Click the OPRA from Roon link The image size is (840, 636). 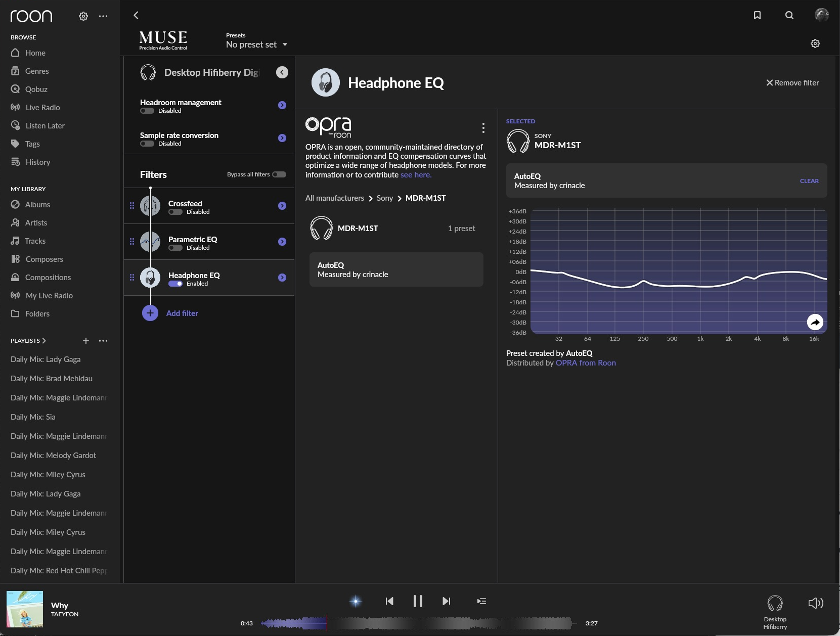(x=586, y=363)
